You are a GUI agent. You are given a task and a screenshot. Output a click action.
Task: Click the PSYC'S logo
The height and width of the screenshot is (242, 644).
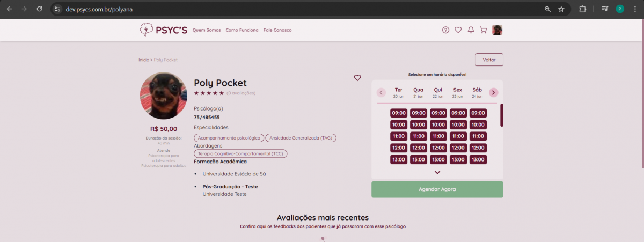pyautogui.click(x=163, y=30)
